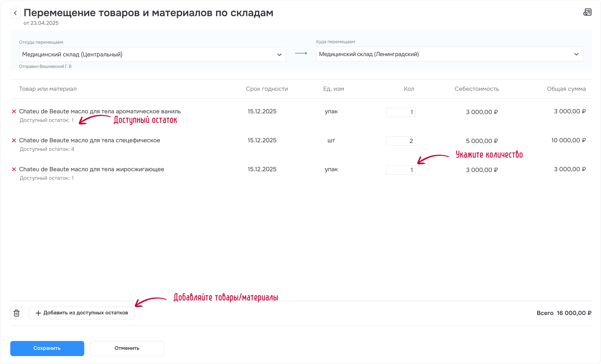601x364 pixels.
Task: Click the 10 000,00 ₽ total sum cell
Action: point(568,140)
